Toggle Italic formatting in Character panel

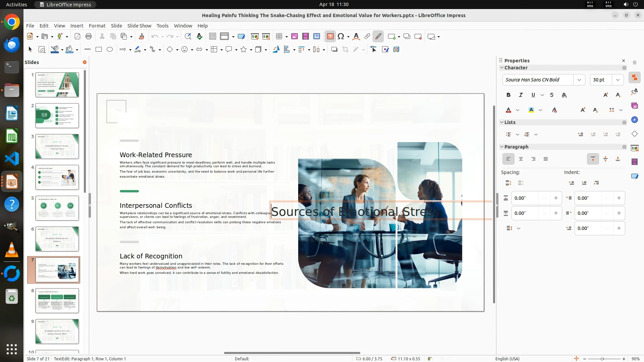pos(521,95)
